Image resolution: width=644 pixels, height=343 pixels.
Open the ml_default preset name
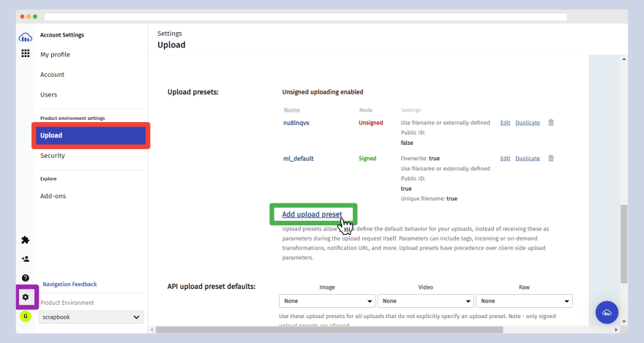(299, 159)
